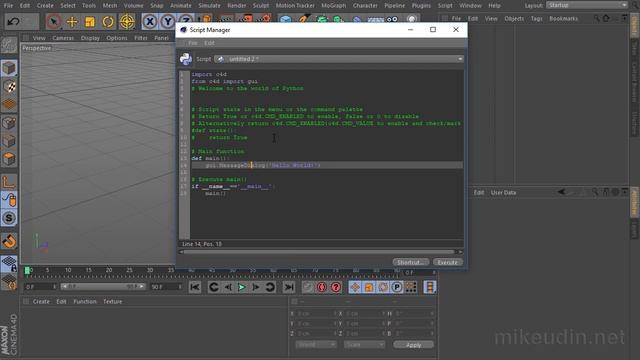Click the line 'import c4d' in the script
Image resolution: width=640 pixels, height=360 pixels.
209,74
